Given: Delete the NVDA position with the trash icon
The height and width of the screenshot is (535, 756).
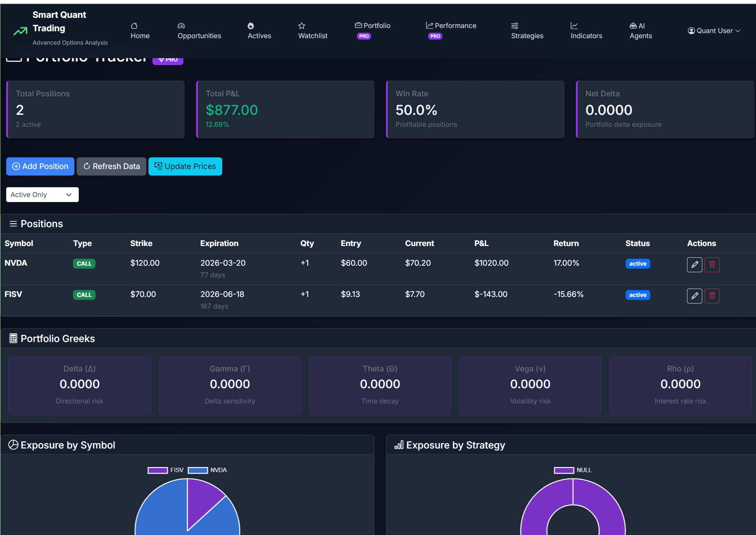Looking at the screenshot, I should click(712, 265).
